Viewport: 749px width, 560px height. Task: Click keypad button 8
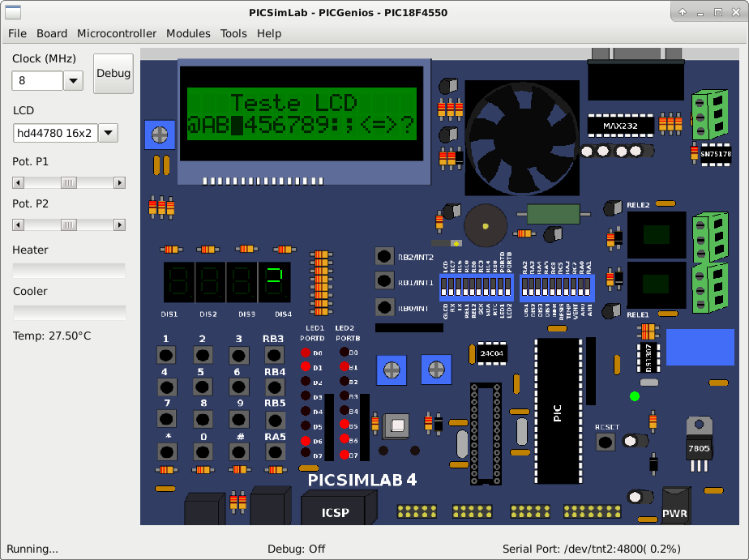(202, 420)
